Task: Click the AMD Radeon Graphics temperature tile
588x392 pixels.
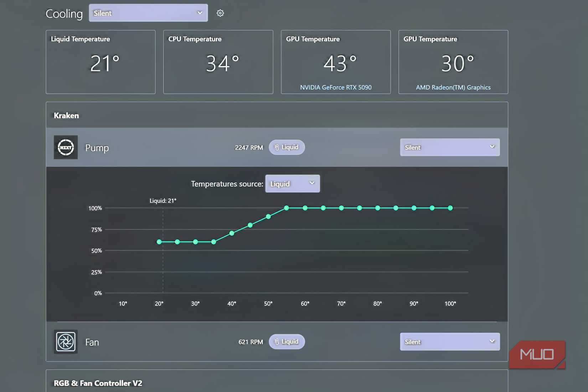Action: [x=453, y=62]
